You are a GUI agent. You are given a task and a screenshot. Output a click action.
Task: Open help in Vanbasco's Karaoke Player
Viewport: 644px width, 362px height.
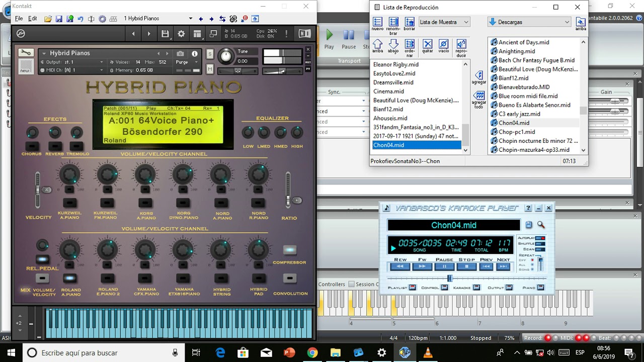[528, 208]
